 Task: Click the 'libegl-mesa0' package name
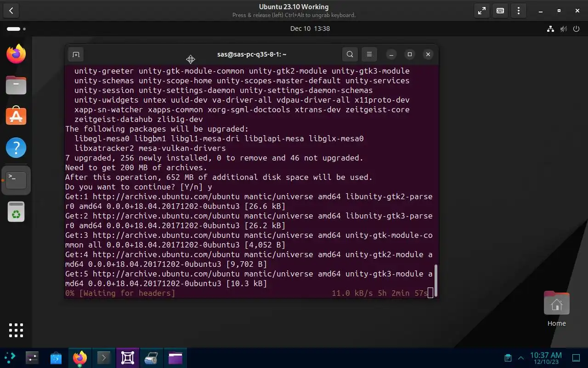pos(102,138)
